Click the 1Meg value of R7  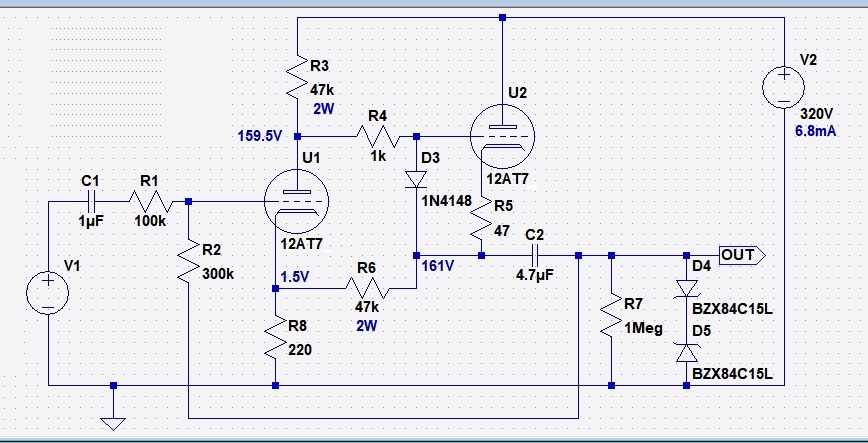[x=643, y=328]
